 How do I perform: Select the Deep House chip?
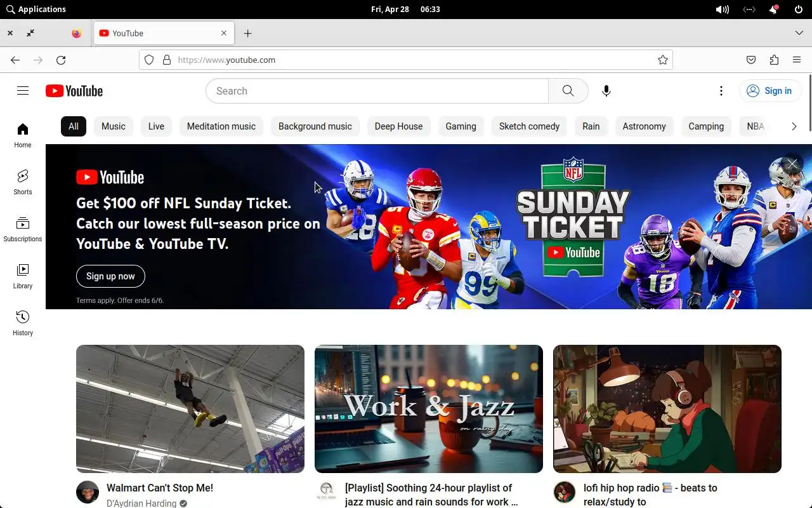point(398,126)
